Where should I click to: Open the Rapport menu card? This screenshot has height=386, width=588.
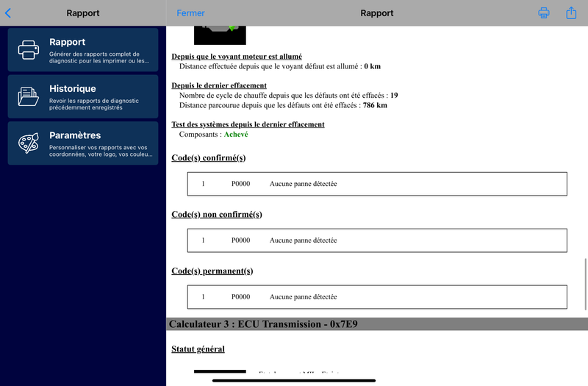click(x=83, y=49)
